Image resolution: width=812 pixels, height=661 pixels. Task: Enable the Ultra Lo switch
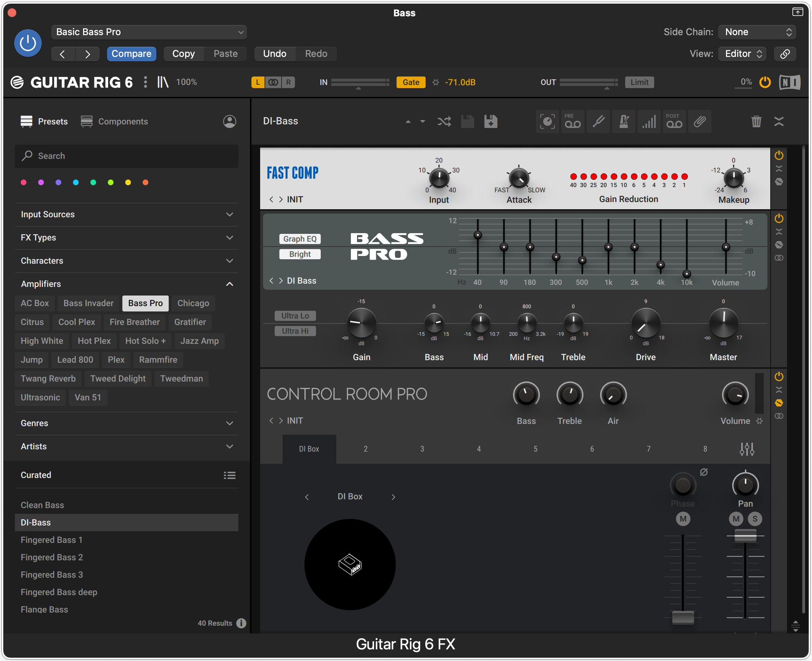295,316
